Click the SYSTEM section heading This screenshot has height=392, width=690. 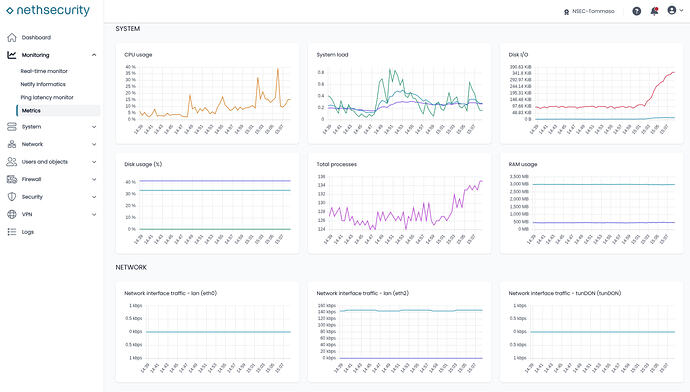128,29
